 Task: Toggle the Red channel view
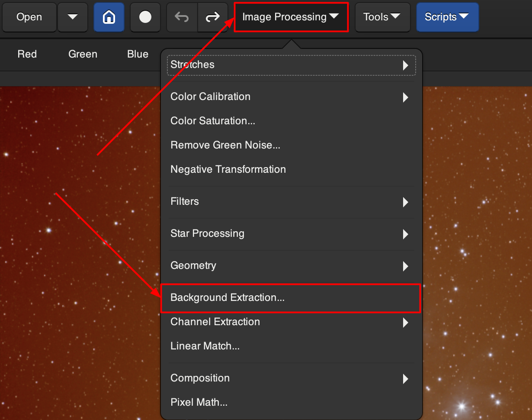click(x=27, y=54)
